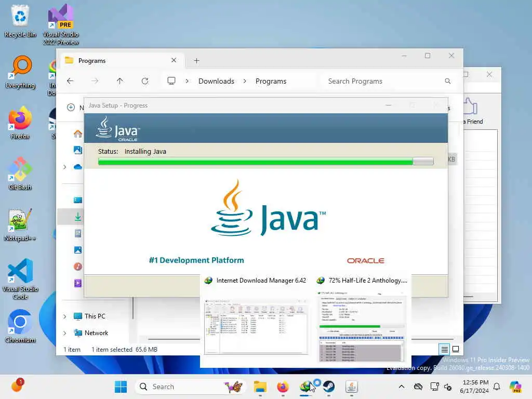
Task: Open the Windows Start menu
Action: pos(121,387)
